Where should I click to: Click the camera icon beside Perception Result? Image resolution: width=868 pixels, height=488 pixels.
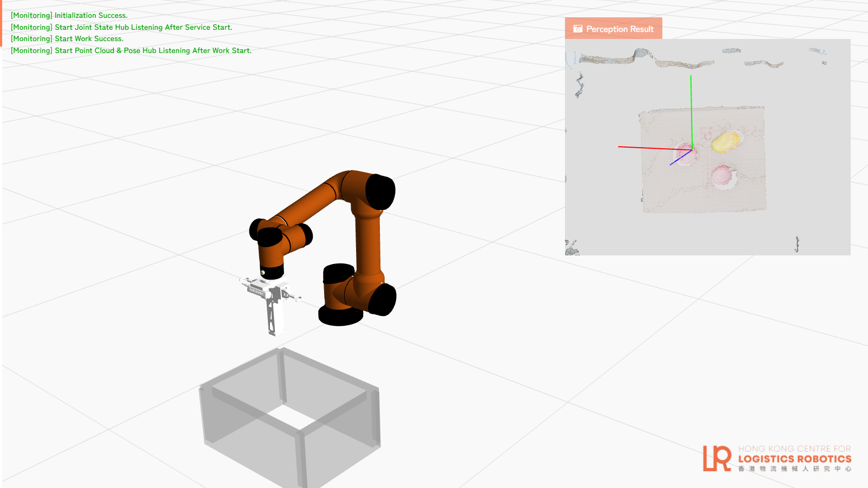point(578,29)
